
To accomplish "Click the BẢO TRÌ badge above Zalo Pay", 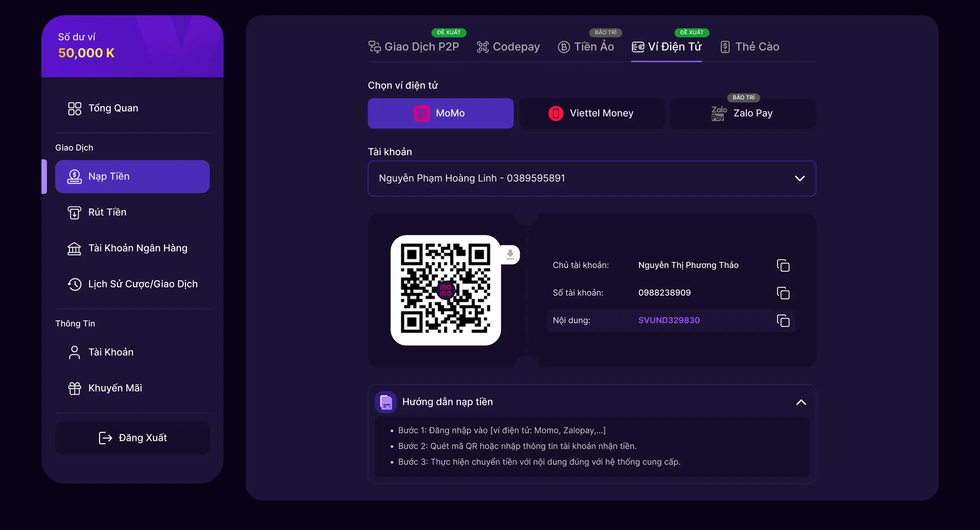I will coord(743,98).
